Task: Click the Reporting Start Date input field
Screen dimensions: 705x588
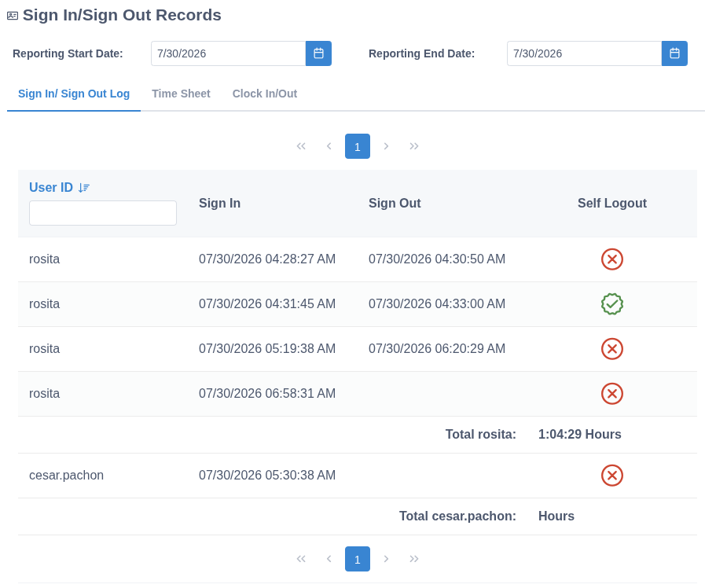Action: [229, 53]
